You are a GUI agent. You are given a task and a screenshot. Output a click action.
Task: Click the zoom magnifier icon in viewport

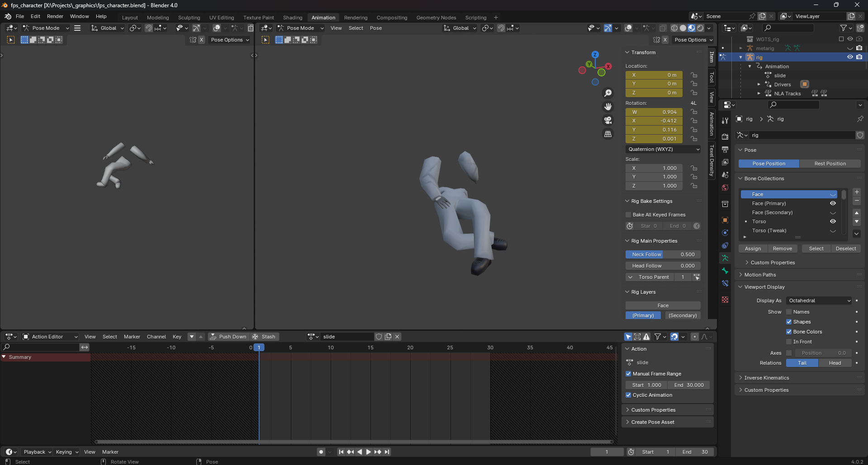(608, 93)
